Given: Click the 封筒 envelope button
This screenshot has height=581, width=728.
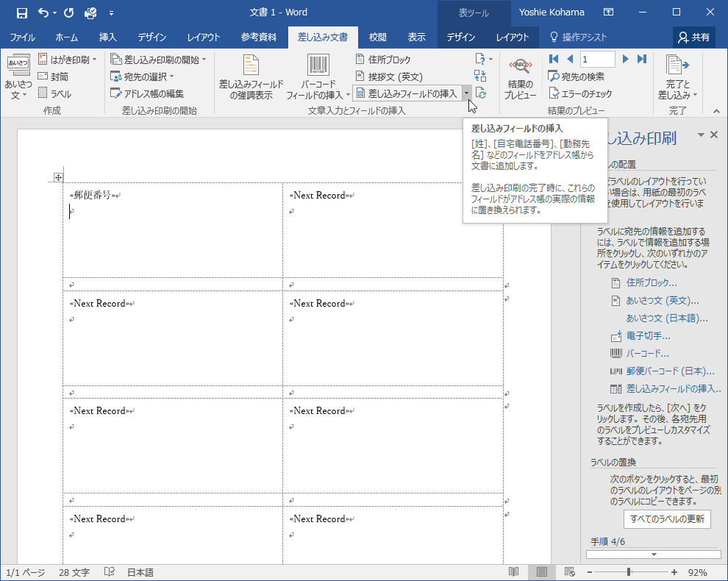Looking at the screenshot, I should tap(54, 76).
